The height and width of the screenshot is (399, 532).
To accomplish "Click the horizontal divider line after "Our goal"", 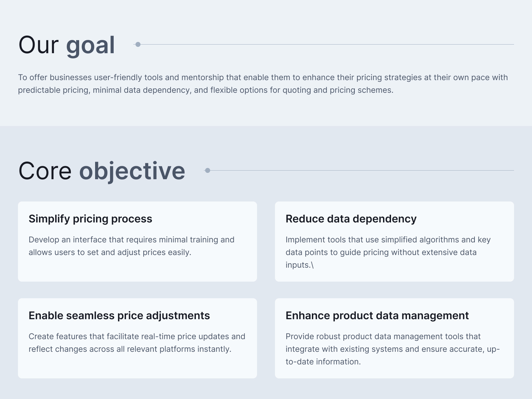I will pyautogui.click(x=326, y=45).
